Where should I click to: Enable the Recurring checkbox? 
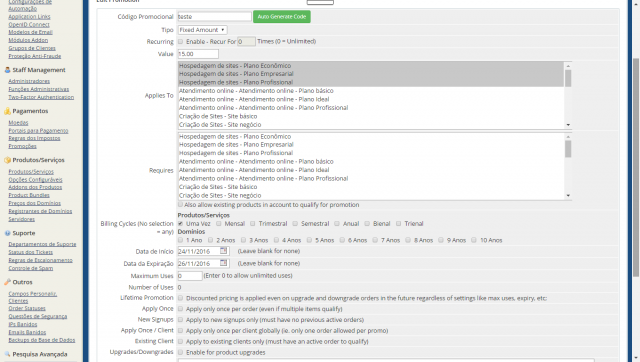tap(180, 41)
